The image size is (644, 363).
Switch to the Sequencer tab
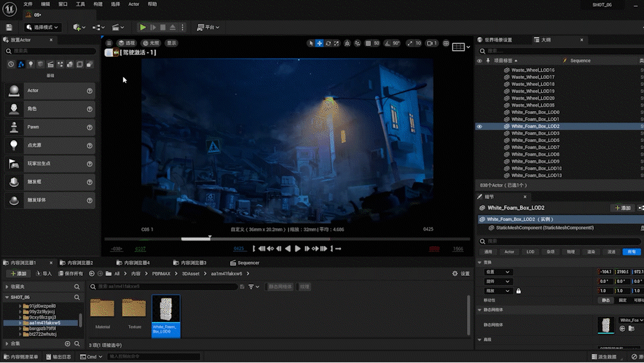point(245,263)
